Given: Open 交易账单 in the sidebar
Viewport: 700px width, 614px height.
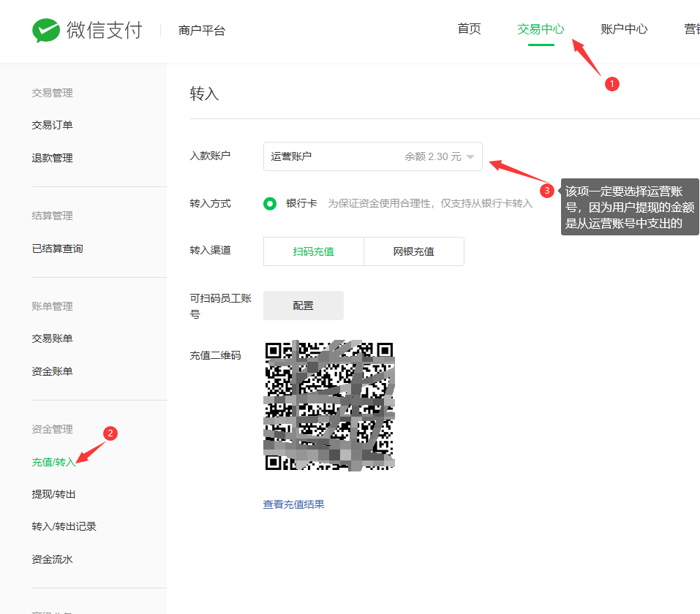Looking at the screenshot, I should [52, 338].
